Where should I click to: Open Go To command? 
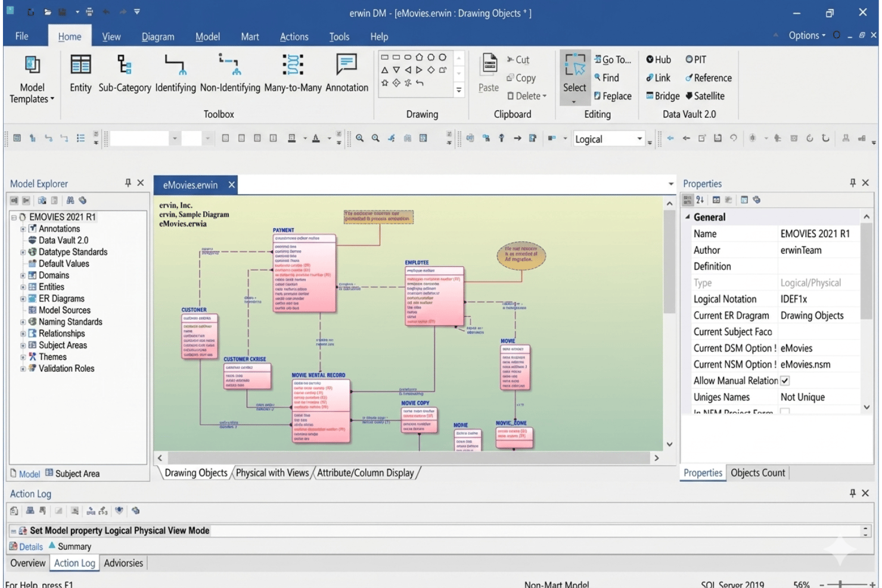click(x=613, y=60)
